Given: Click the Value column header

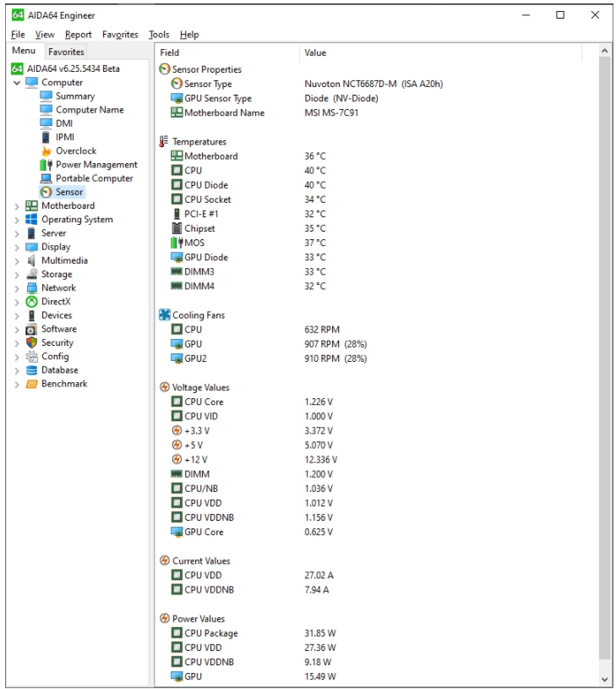Looking at the screenshot, I should (440, 52).
